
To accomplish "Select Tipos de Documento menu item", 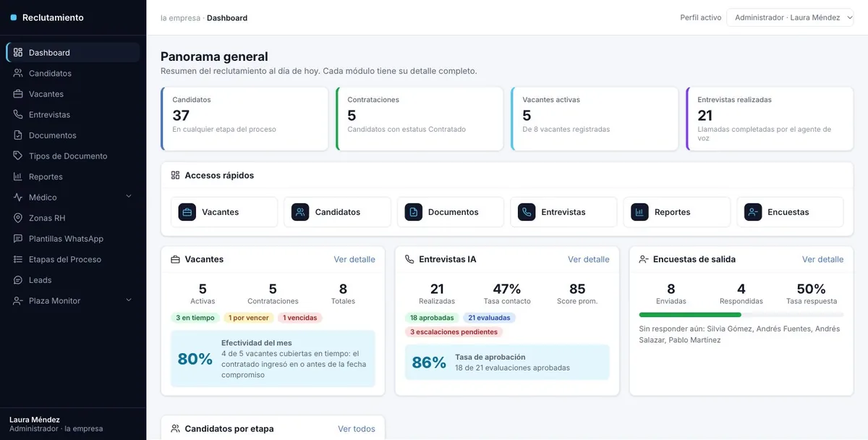I will 72,156.
